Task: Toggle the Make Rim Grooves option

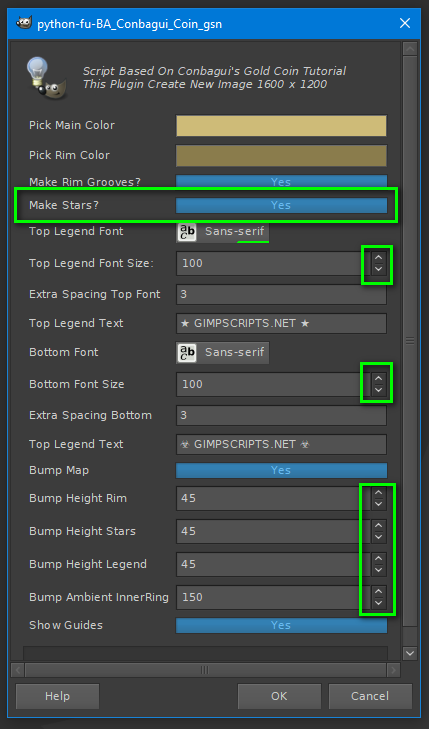Action: pyautogui.click(x=281, y=181)
